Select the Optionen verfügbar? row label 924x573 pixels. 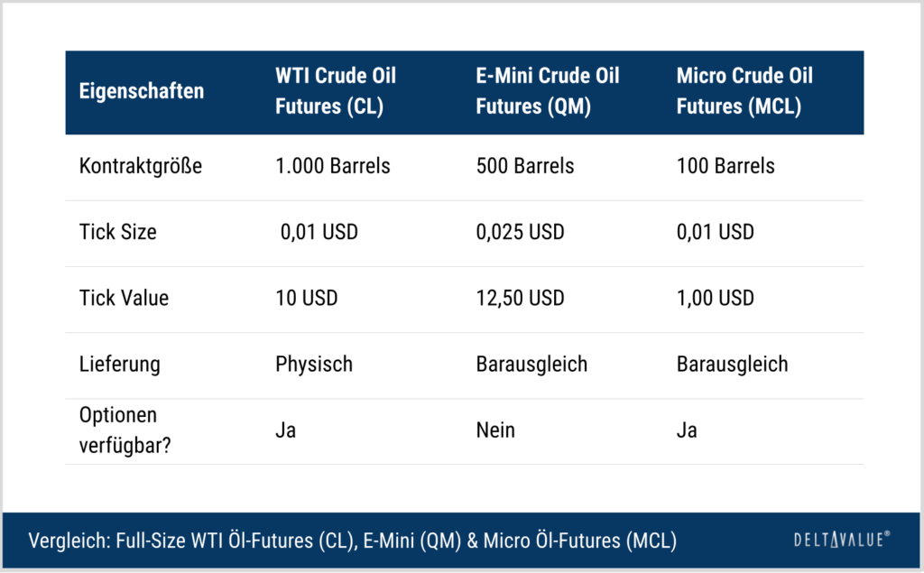point(125,430)
